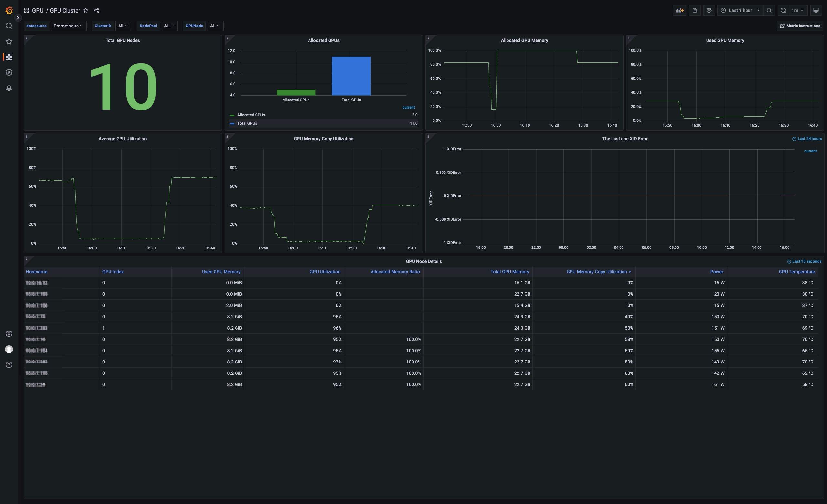Toggle Allocated GPUs series in legend

[x=251, y=115]
